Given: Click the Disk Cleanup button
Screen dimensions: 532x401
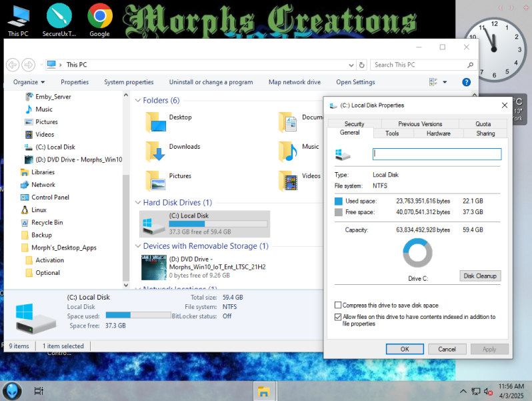Looking at the screenshot, I should click(480, 276).
